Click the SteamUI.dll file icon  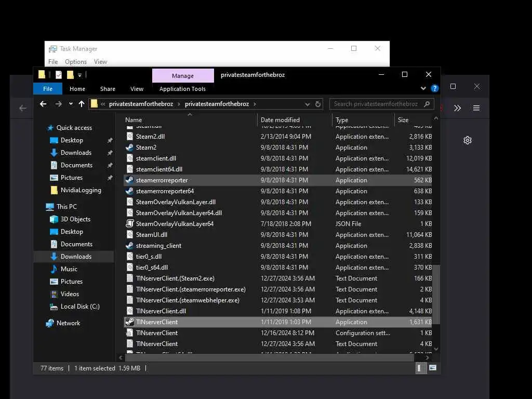point(129,234)
